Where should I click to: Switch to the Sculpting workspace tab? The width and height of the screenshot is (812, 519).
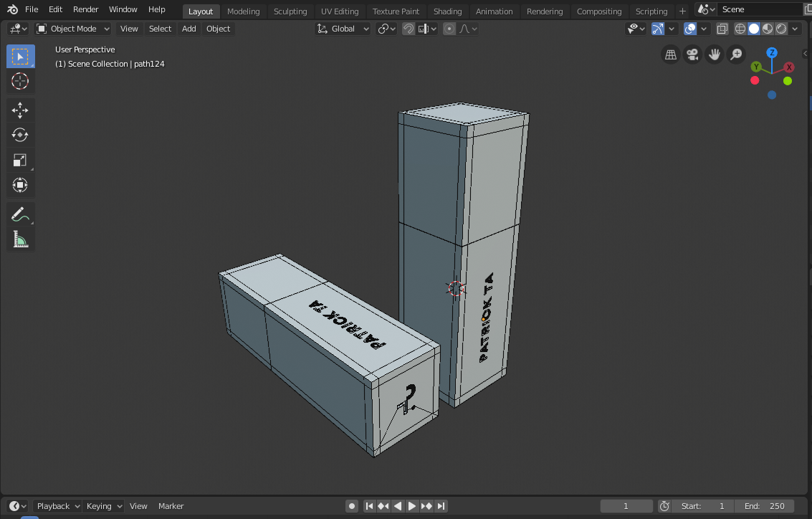[290, 11]
